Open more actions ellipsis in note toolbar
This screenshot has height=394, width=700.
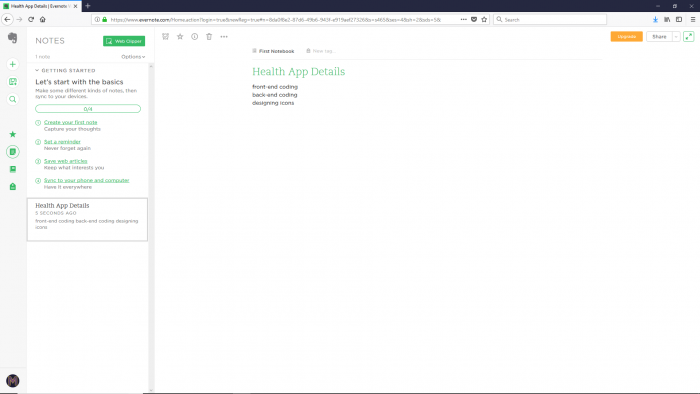pyautogui.click(x=224, y=37)
